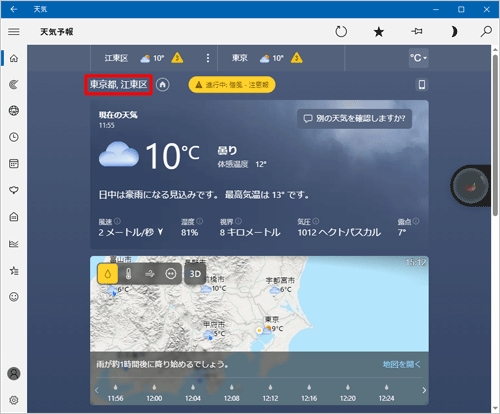Select the fourth map layer icon
The width and height of the screenshot is (500, 414).
tap(171, 274)
